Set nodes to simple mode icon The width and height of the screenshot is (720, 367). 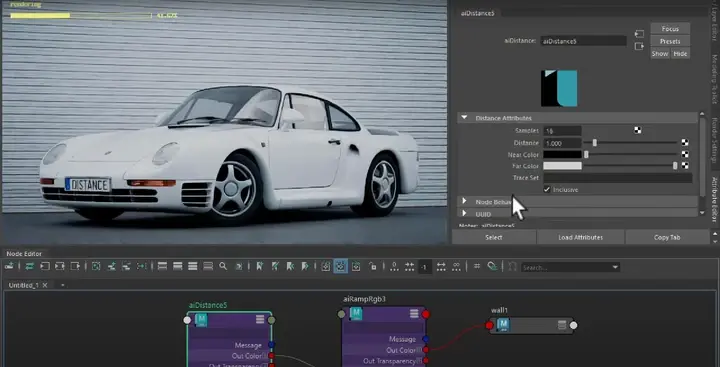[x=162, y=266]
